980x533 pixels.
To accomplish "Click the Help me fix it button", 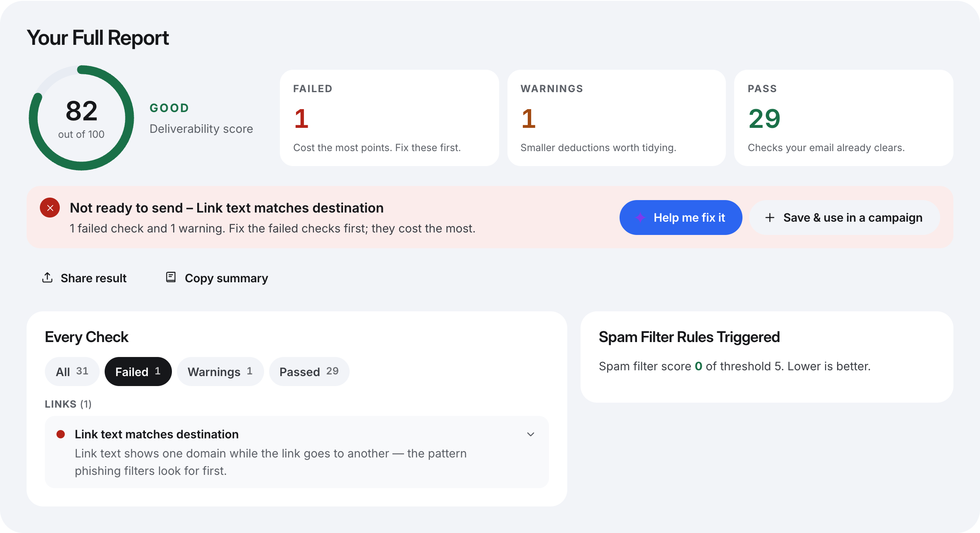I will [681, 218].
